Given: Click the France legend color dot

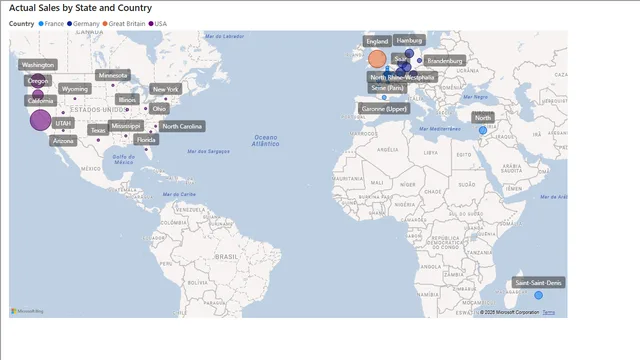Looking at the screenshot, I should pyautogui.click(x=41, y=24).
